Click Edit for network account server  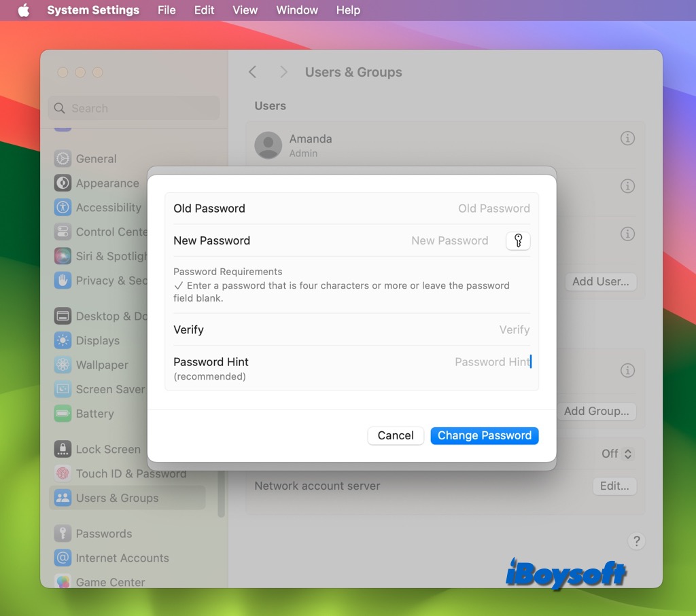pos(614,486)
